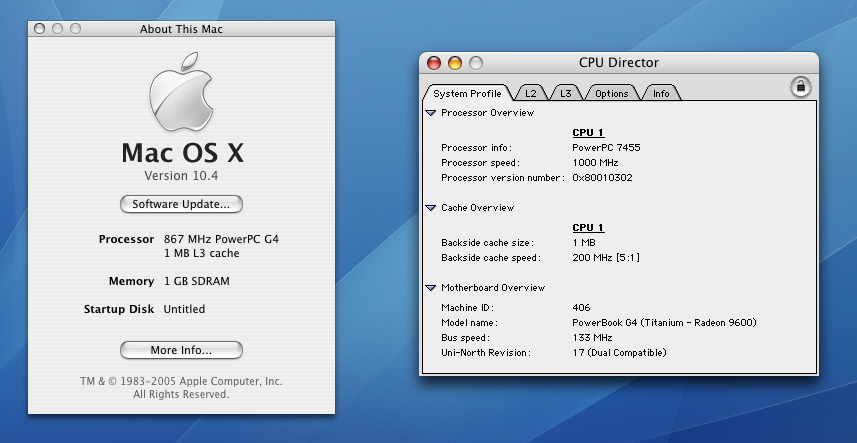Click the Mac OS X title text
Viewport: 857px width, 443px height.
(x=183, y=152)
